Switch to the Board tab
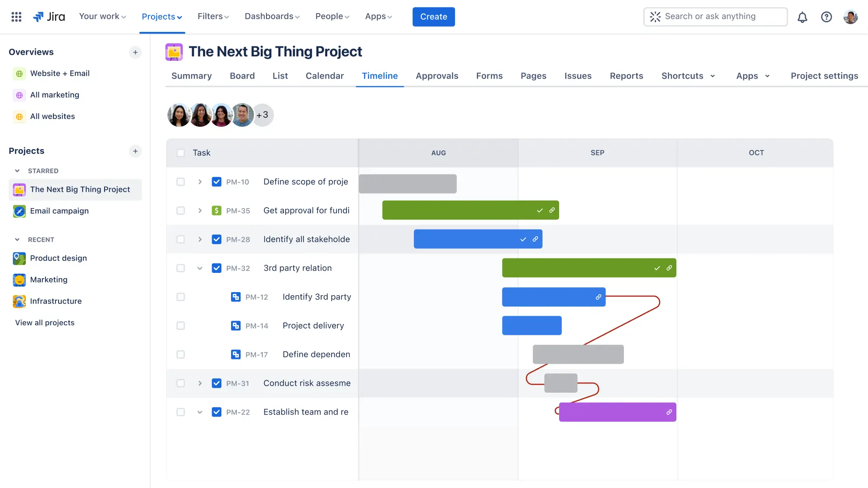Screen dimensions: 868x488 click(242, 76)
